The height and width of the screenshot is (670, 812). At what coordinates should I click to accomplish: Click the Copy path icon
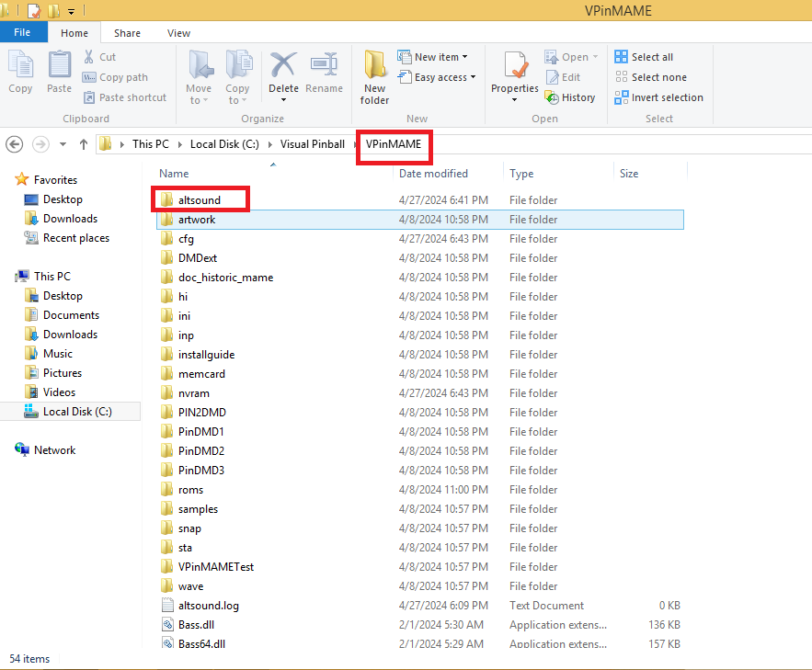(x=89, y=77)
